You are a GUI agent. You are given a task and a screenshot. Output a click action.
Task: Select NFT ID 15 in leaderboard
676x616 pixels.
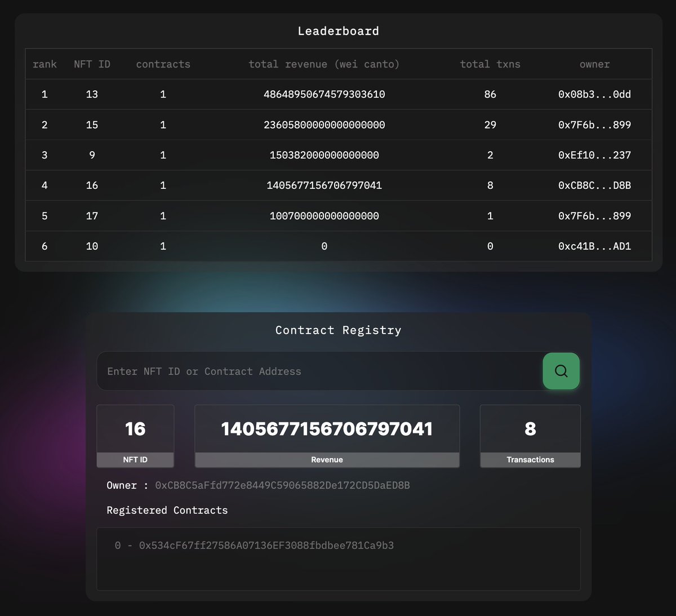[x=92, y=125]
